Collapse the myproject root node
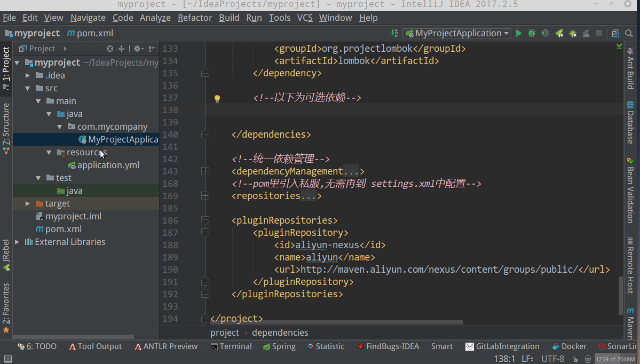 point(17,63)
